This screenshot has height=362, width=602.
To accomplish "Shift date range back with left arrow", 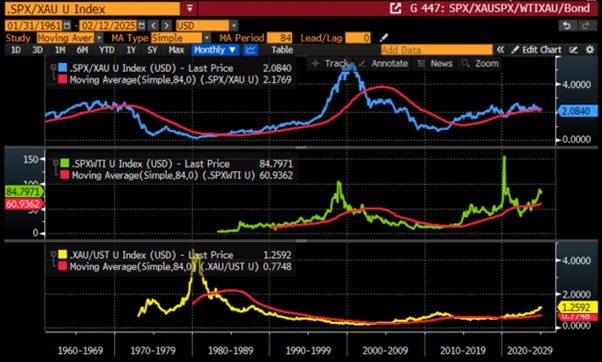I will [154, 26].
